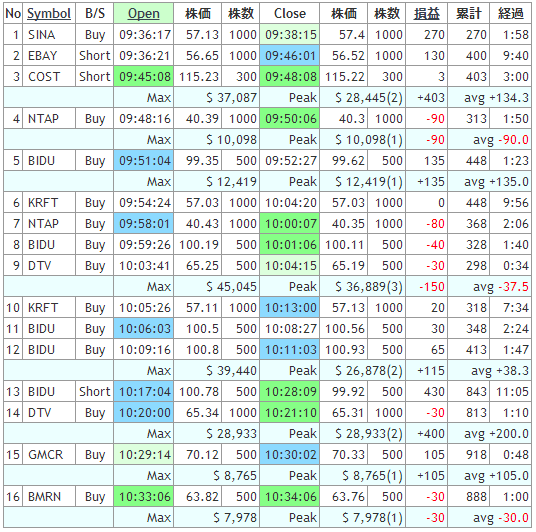Click close time 10:28:09
The height and width of the screenshot is (532, 536).
pyautogui.click(x=290, y=391)
